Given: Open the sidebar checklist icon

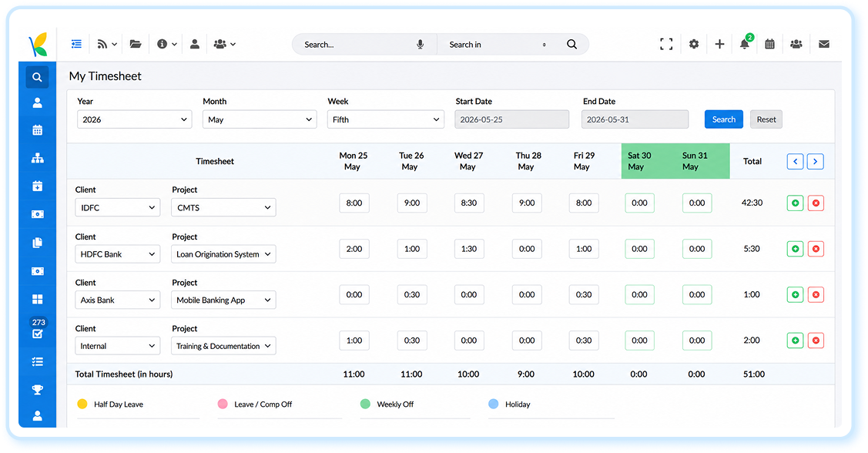Looking at the screenshot, I should pos(37,361).
